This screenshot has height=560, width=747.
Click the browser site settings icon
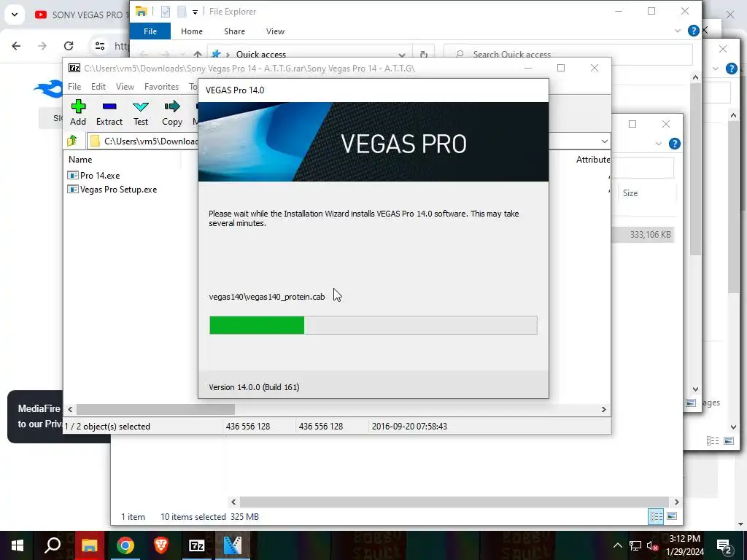(100, 46)
